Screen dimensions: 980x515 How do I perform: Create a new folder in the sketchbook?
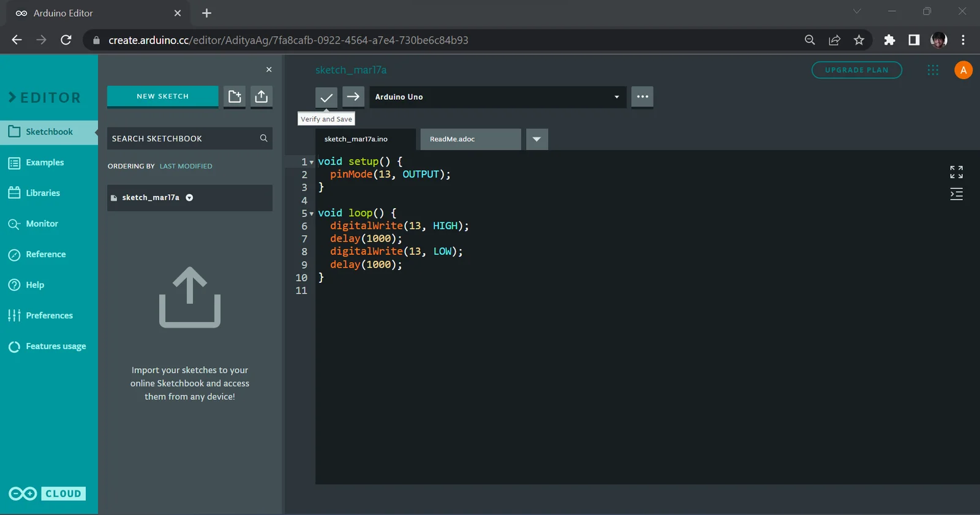(235, 96)
